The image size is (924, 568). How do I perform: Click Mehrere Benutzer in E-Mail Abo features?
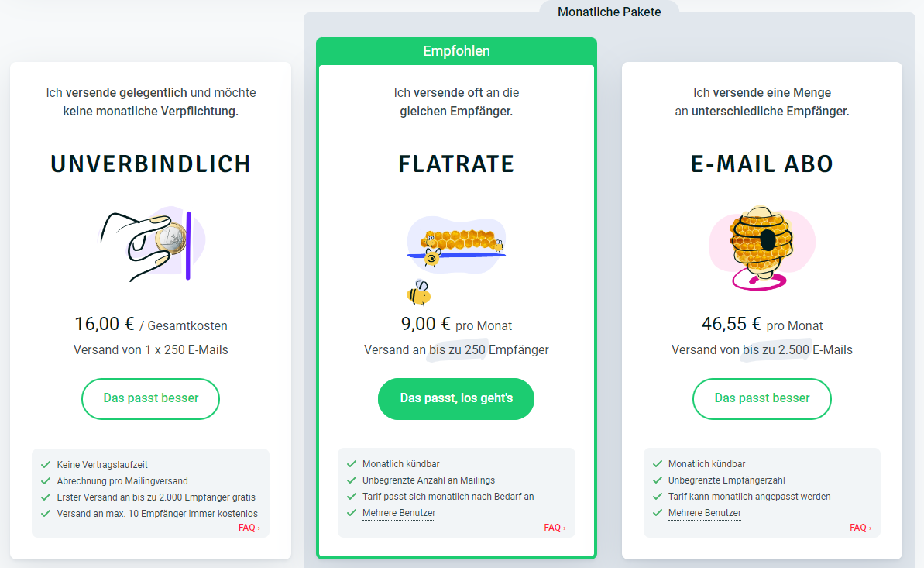point(705,513)
